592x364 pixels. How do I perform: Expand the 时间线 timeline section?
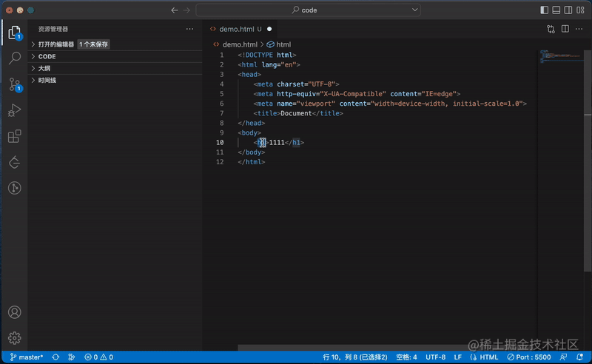tap(115, 81)
